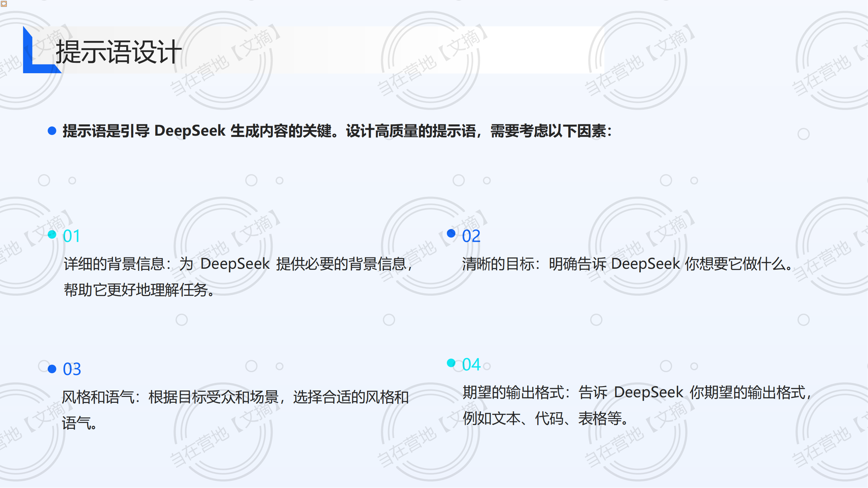Click the number 02 heading
This screenshot has height=488, width=868.
pyautogui.click(x=471, y=236)
